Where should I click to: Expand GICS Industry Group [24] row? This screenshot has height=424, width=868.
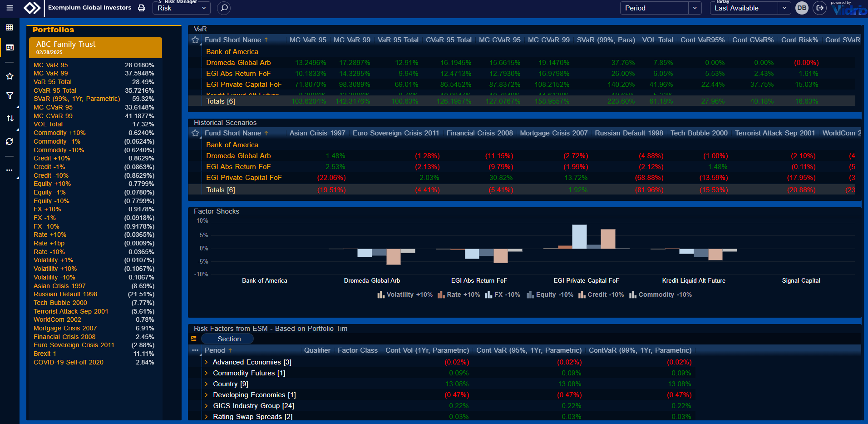click(207, 406)
